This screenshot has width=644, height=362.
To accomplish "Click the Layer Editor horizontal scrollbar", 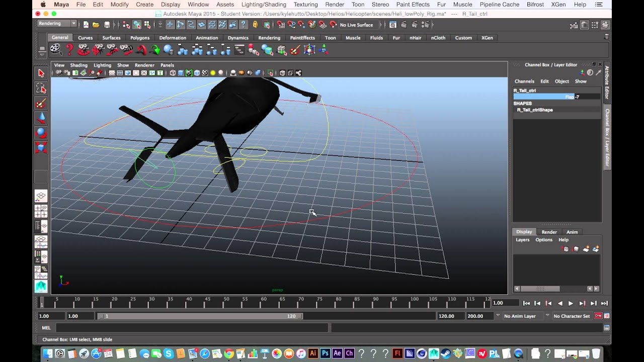I will 539,289.
